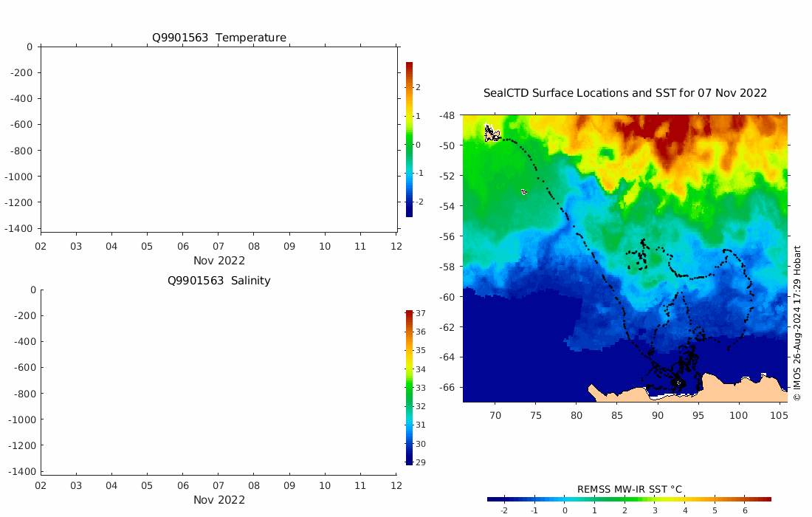Click the Salinity plot vertical colorbar
The width and height of the screenshot is (812, 517).
(409, 388)
